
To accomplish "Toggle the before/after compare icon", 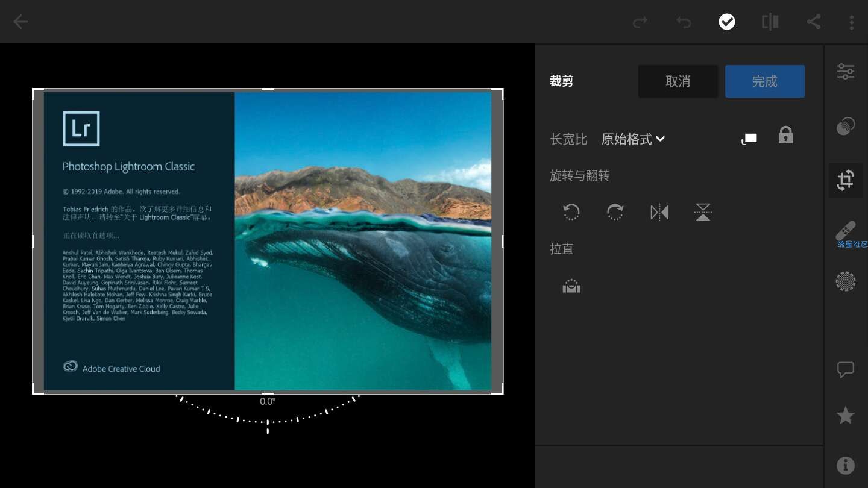I will (770, 22).
